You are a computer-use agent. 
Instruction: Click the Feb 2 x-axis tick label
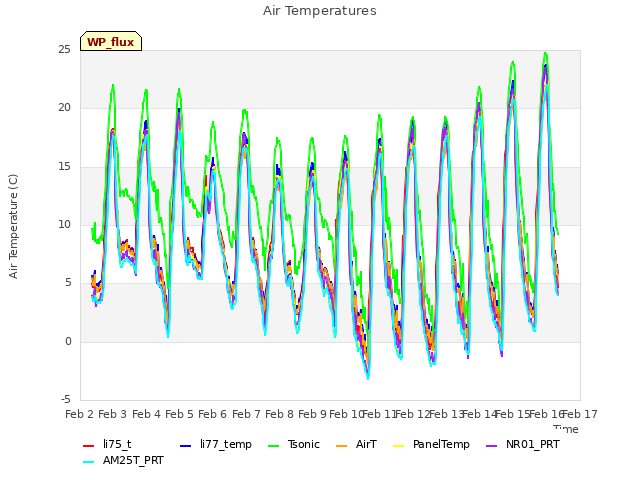click(80, 414)
